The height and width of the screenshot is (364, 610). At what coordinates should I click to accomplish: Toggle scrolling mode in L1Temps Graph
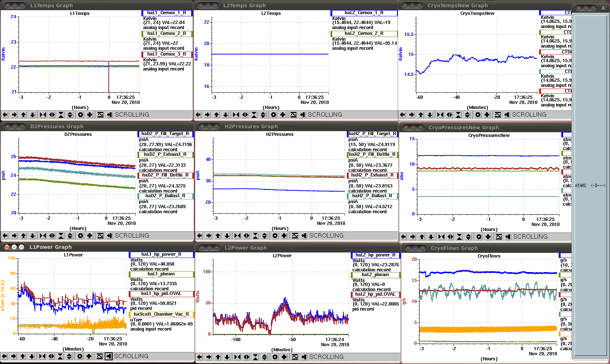[109, 115]
